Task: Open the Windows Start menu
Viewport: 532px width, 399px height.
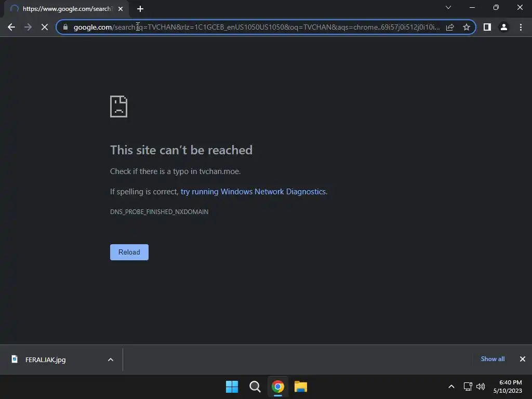Action: pos(232,387)
